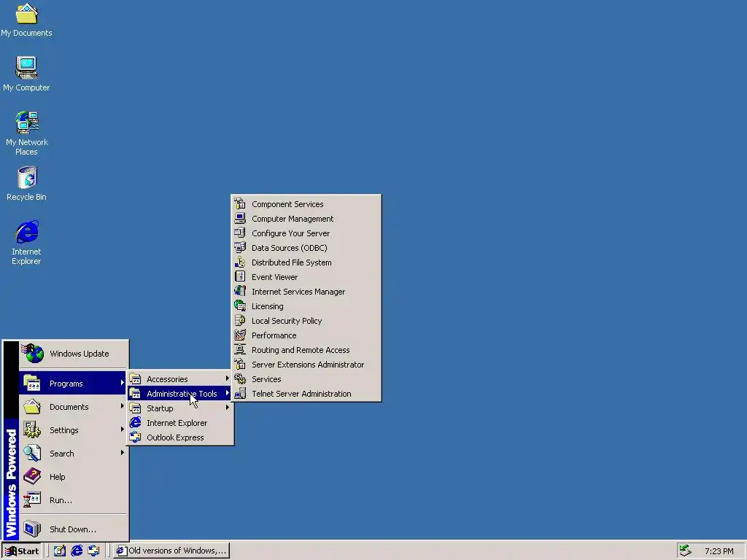
Task: Open the My Documents desktop icon
Action: pyautogui.click(x=26, y=20)
